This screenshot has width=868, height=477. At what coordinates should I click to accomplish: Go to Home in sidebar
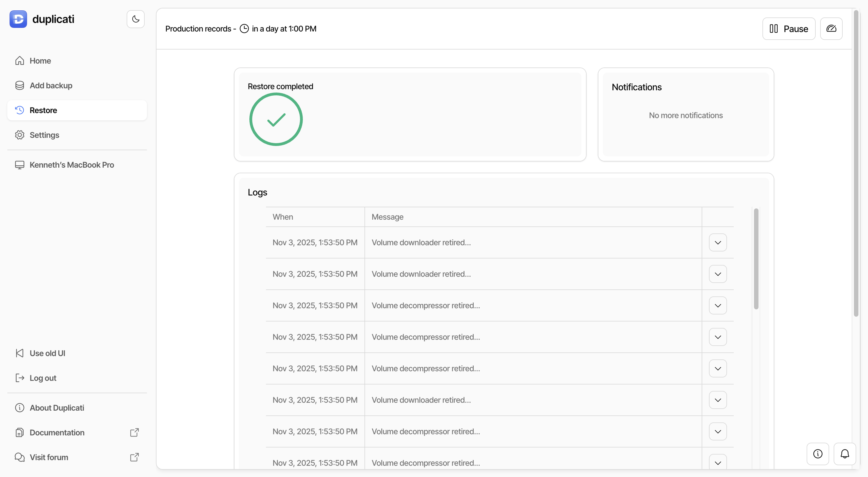point(40,60)
